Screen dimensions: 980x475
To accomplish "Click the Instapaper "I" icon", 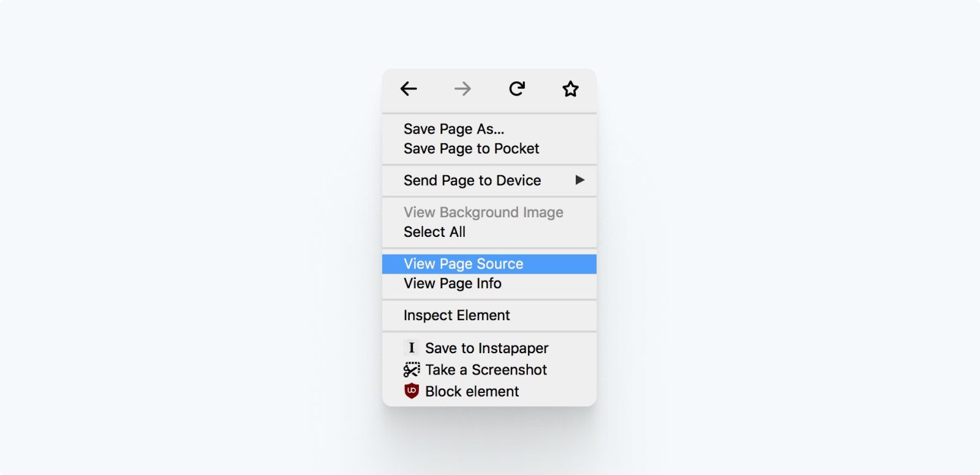I will click(412, 348).
